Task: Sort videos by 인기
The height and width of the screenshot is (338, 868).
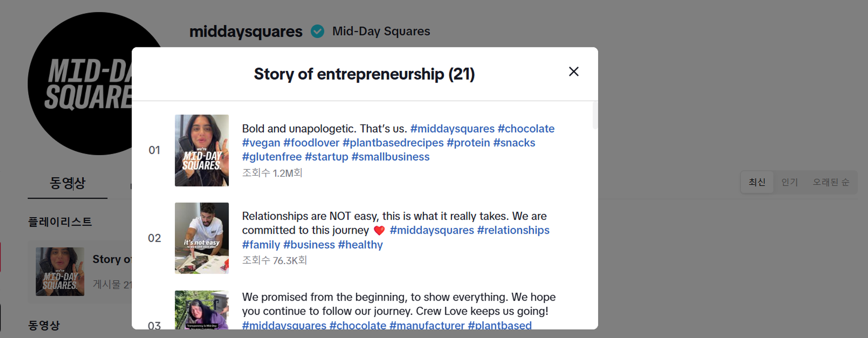Action: (x=789, y=182)
